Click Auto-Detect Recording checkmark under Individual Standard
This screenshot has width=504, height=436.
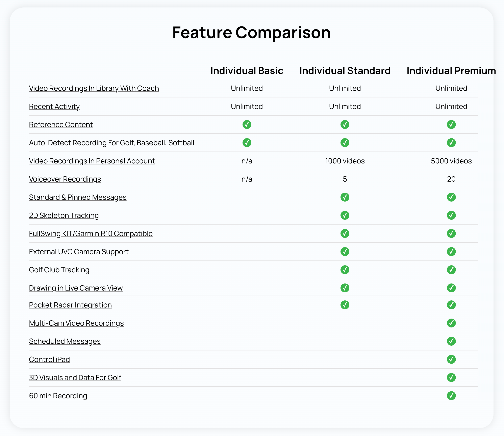tap(345, 143)
